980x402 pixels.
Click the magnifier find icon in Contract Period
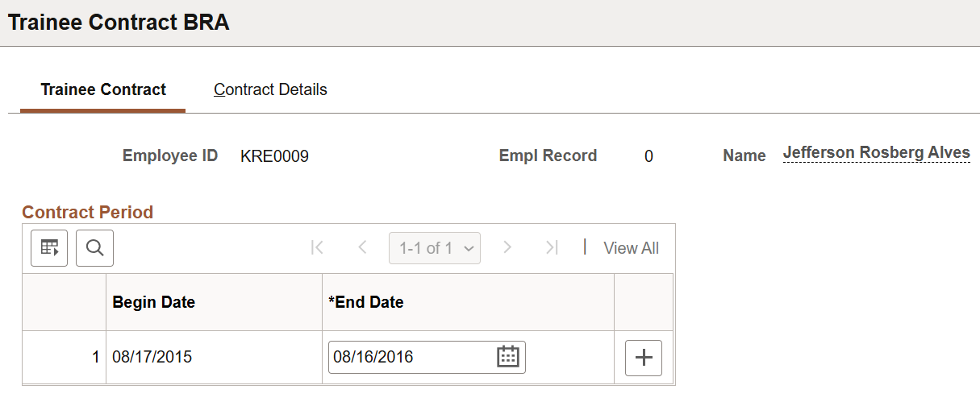94,247
